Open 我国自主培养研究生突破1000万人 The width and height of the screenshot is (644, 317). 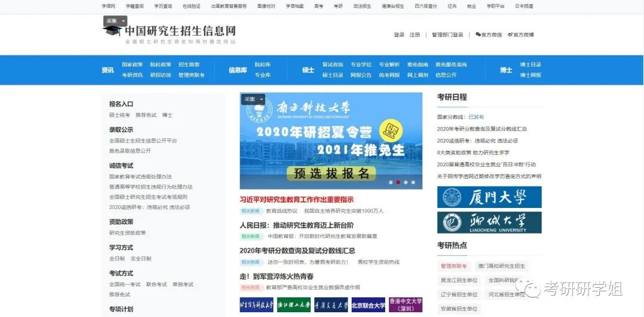[x=344, y=211]
